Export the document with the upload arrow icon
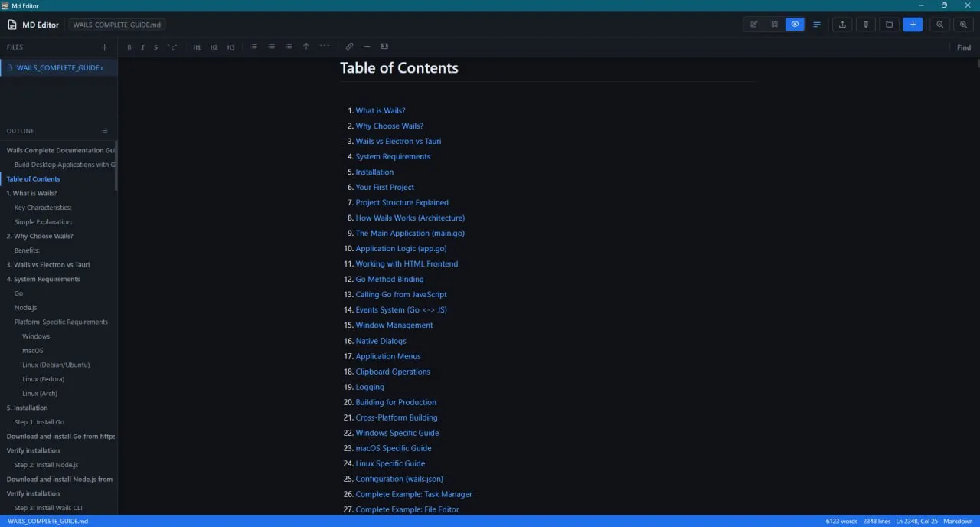The image size is (980, 527). pyautogui.click(x=842, y=25)
